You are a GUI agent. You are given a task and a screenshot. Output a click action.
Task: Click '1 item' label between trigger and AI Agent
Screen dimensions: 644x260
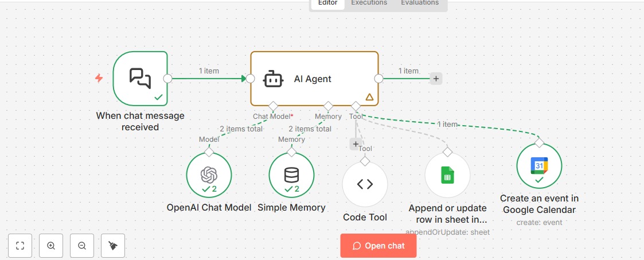[209, 71]
